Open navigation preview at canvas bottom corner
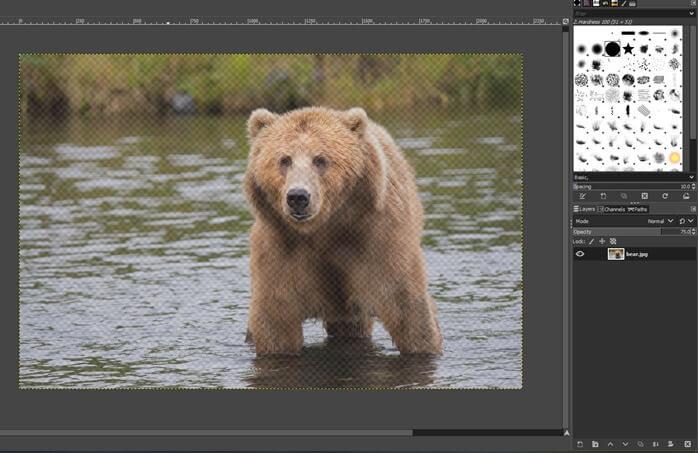698x453 pixels. click(566, 433)
